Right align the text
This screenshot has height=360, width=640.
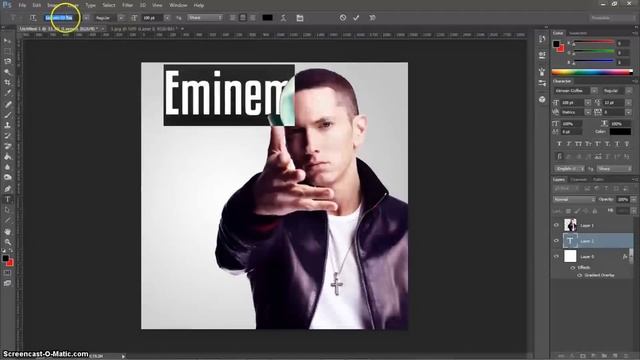(253, 18)
